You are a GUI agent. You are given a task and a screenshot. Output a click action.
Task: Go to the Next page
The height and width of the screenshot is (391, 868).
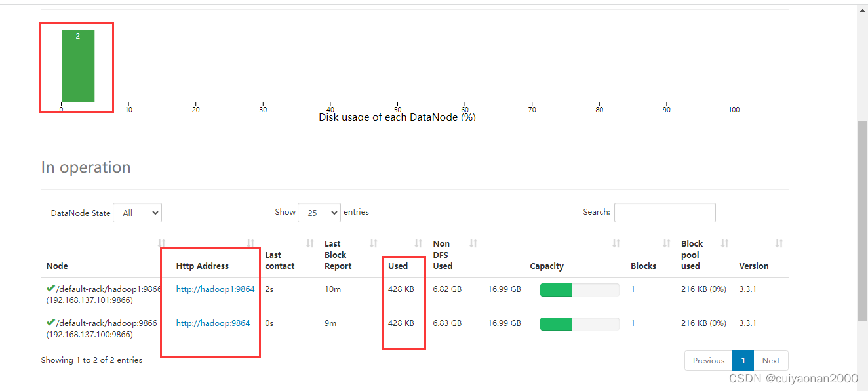[x=771, y=361]
